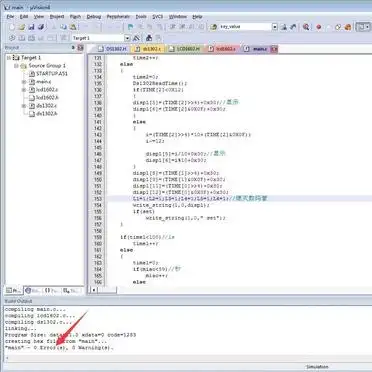The width and height of the screenshot is (372, 372).
Task: Open a file via toolbar folder icon
Action: coord(22,27)
